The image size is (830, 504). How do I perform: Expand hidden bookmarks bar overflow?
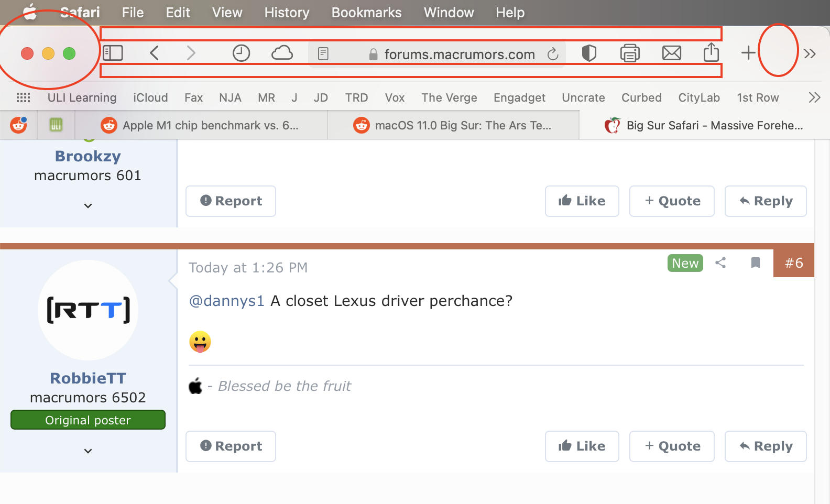814,97
